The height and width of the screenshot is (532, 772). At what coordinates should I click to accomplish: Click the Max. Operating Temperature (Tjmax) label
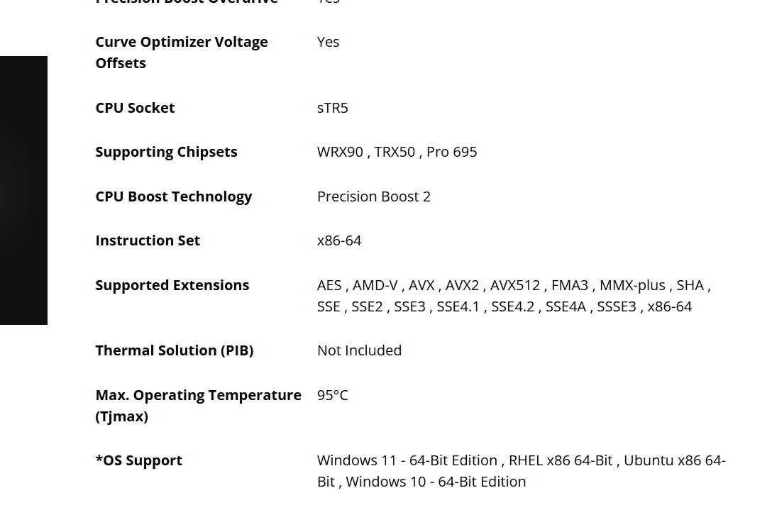click(198, 406)
